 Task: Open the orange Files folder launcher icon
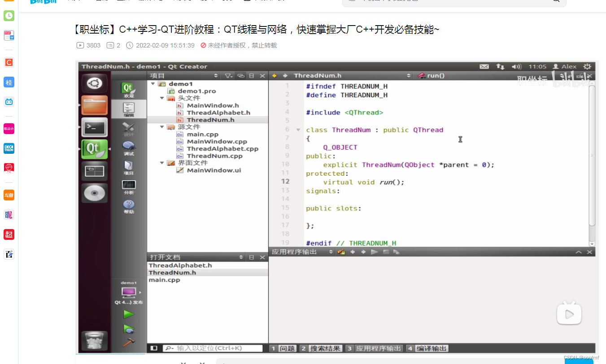pyautogui.click(x=94, y=105)
